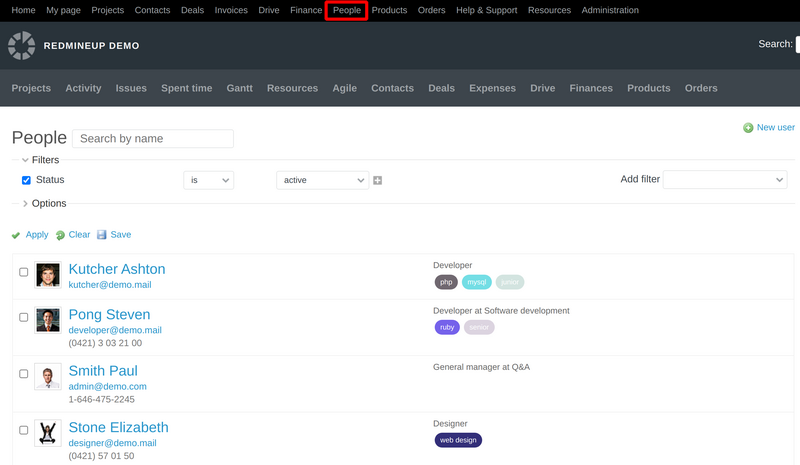Open Kutcher Ashton's avatar photo
The width and height of the screenshot is (800, 465).
click(47, 275)
